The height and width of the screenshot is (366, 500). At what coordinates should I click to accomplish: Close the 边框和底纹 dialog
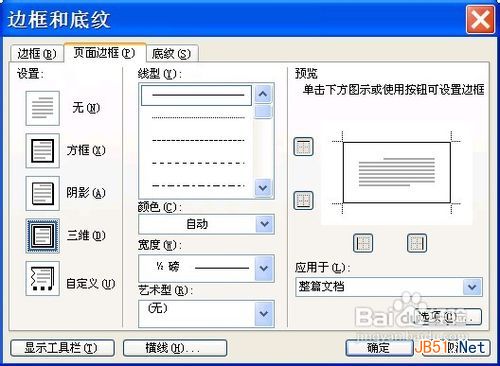pos(480,20)
